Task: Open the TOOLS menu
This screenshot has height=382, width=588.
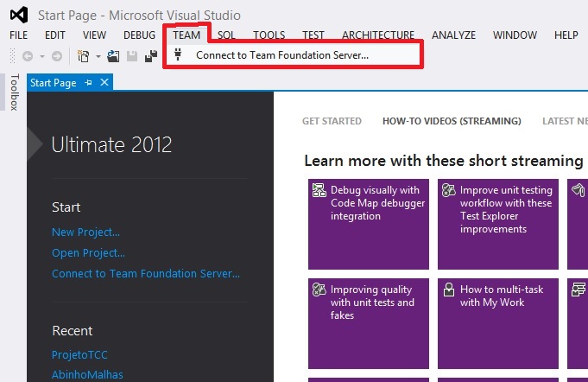Action: pos(269,35)
